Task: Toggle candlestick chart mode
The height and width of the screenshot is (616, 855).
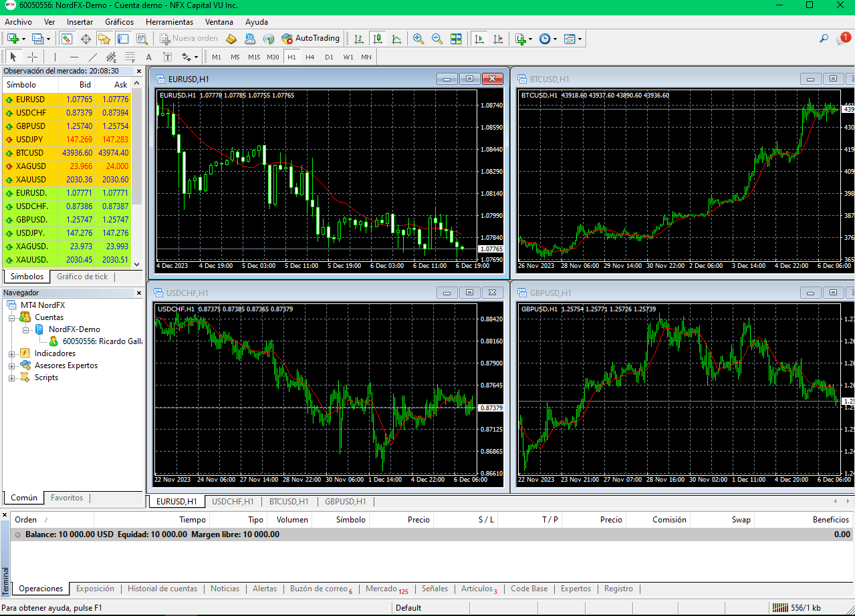Action: point(378,39)
